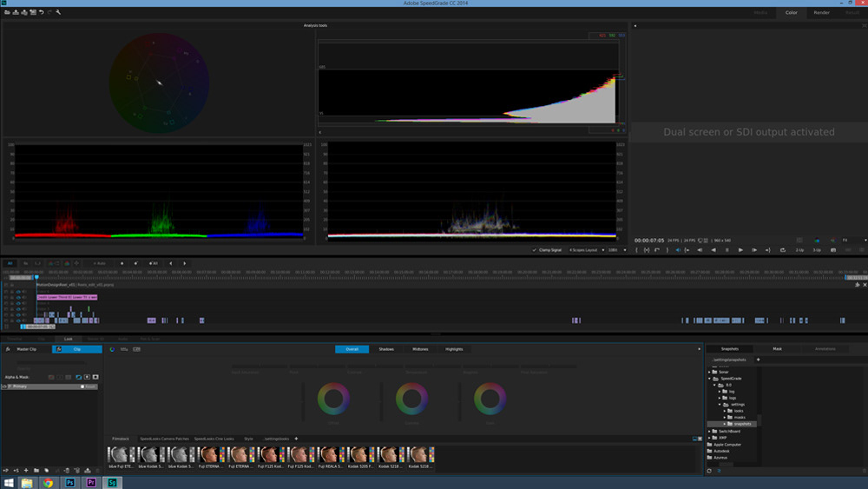The image size is (868, 489).
Task: Select the Clip button in Look panel
Action: pyautogui.click(x=77, y=349)
